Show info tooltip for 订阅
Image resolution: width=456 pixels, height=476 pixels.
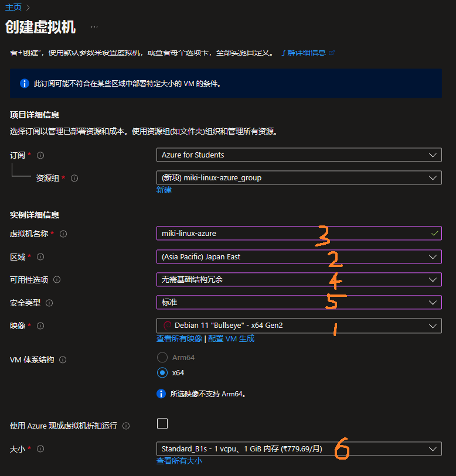(x=40, y=155)
